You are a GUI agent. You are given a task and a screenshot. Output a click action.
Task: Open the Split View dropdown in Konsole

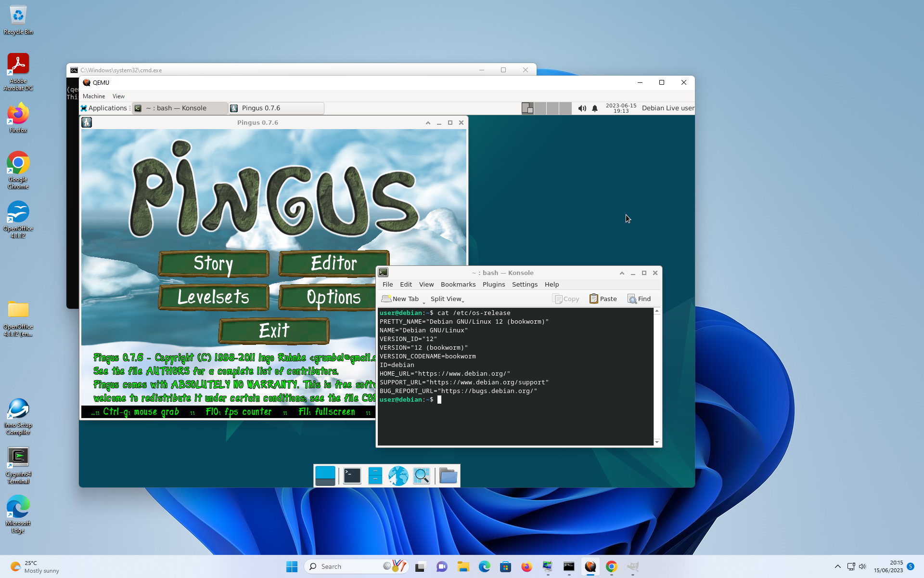pyautogui.click(x=447, y=299)
